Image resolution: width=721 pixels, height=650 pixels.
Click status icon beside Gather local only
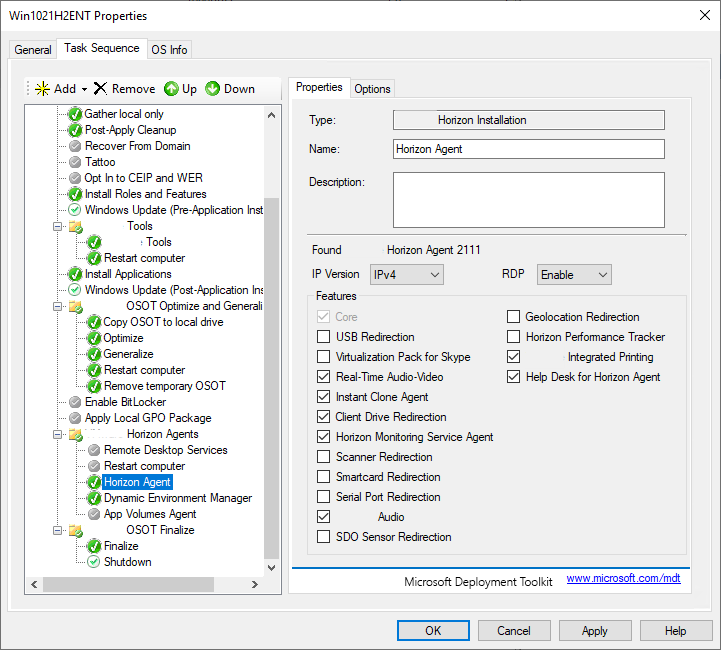(x=74, y=114)
